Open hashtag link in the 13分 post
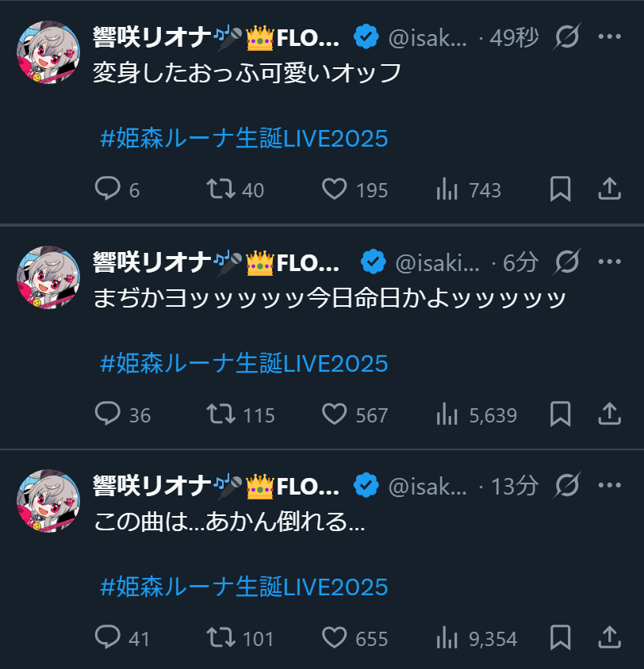The width and height of the screenshot is (644, 669). pos(244,587)
